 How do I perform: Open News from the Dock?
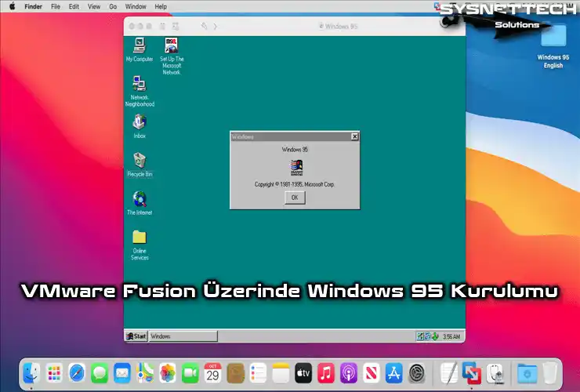[x=372, y=372]
